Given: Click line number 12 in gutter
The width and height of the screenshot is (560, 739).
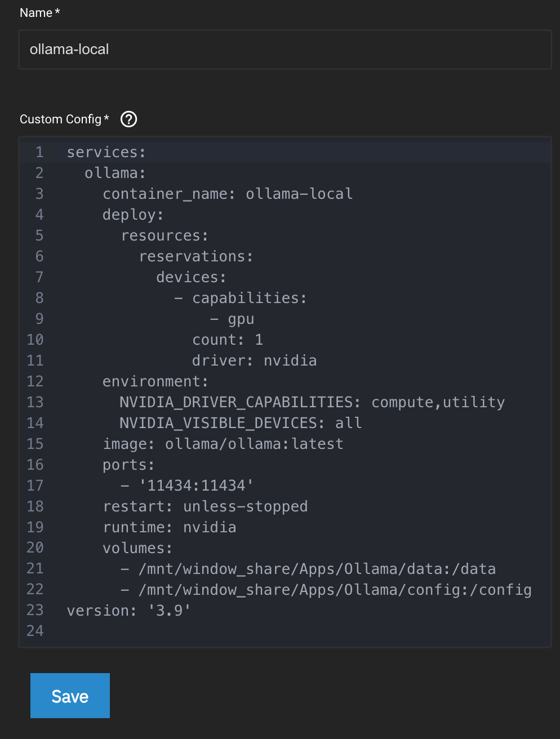Looking at the screenshot, I should (35, 381).
